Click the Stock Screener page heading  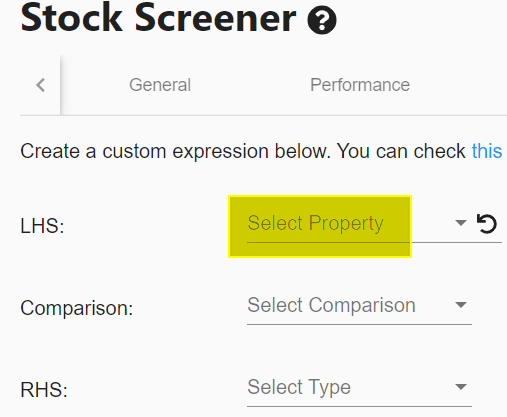[x=158, y=17]
